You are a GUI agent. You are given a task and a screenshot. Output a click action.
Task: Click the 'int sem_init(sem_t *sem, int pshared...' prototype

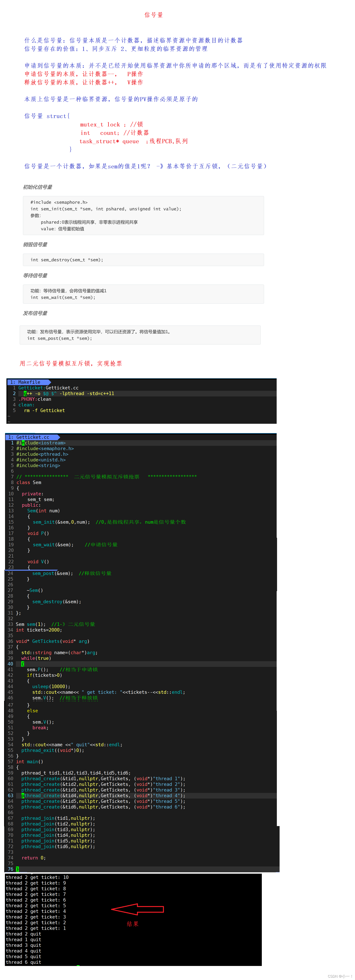pos(106,209)
